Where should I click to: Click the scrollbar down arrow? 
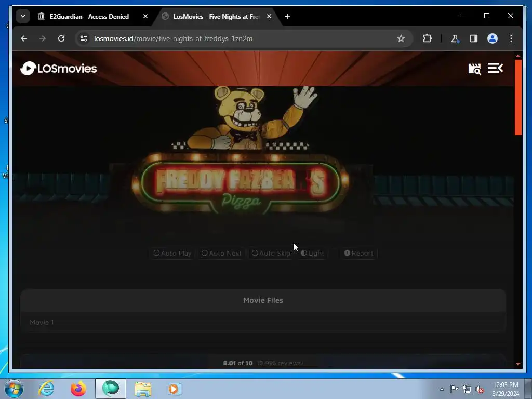(518, 364)
